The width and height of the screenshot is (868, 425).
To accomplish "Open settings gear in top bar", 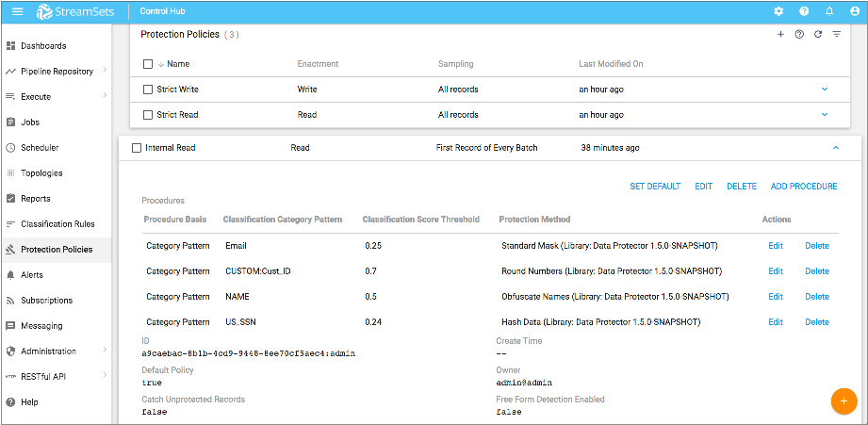I will 778,11.
